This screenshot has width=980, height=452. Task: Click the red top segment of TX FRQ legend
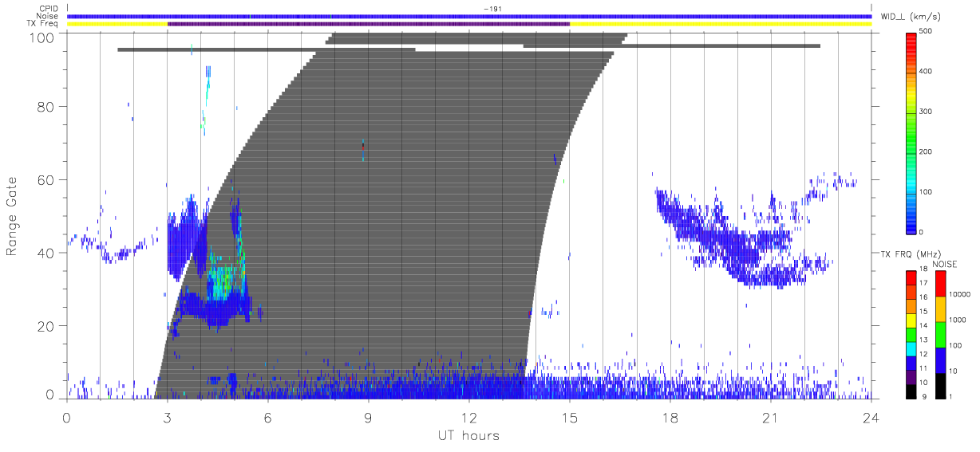[911, 277]
